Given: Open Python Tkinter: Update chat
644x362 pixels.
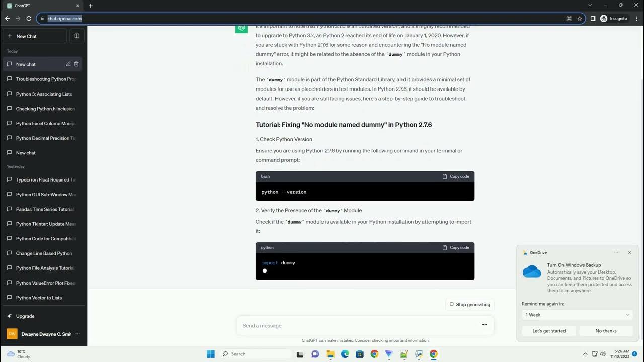Looking at the screenshot, I should 42,224.
